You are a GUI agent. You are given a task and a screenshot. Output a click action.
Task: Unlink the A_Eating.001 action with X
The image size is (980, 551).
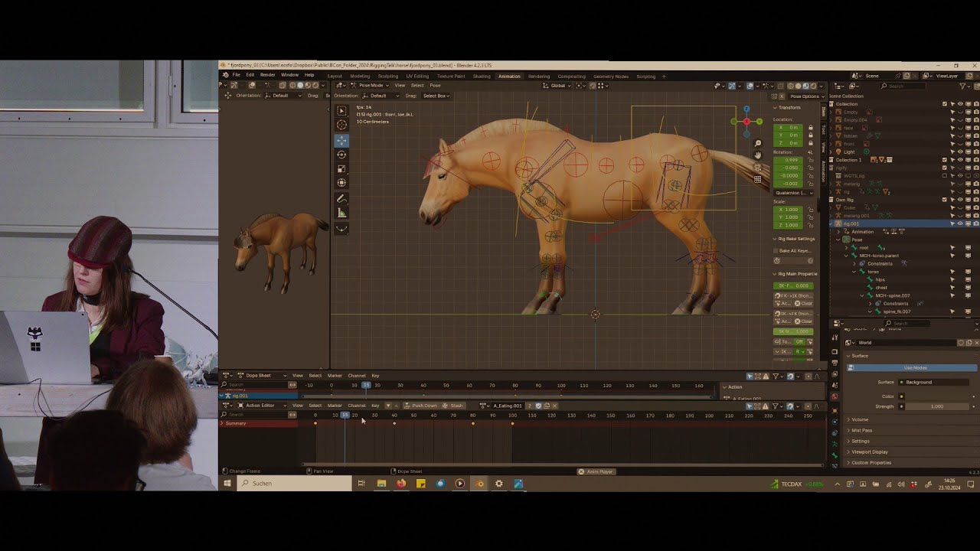click(554, 406)
